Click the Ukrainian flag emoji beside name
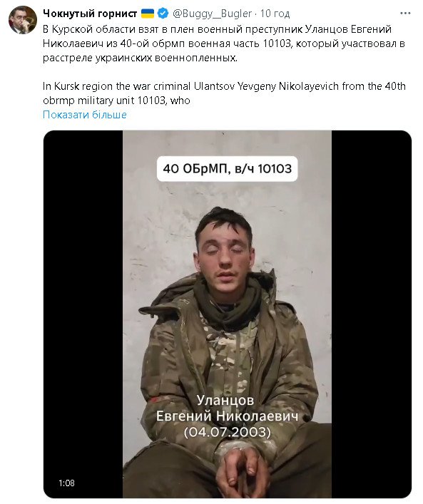 click(x=148, y=14)
